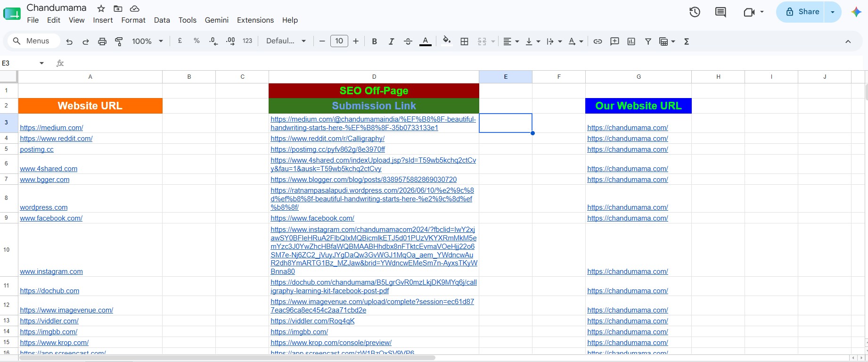Click the font size field
This screenshot has width=868, height=362.
[x=339, y=41]
